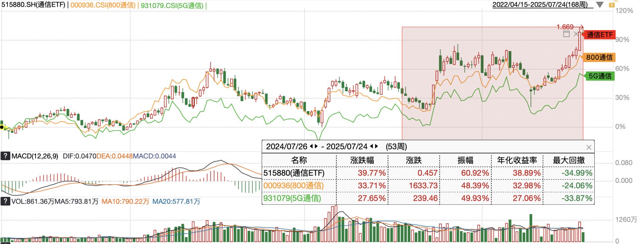Click the orange 800通信 series tag
This screenshot has height=244, width=644.
(x=599, y=57)
